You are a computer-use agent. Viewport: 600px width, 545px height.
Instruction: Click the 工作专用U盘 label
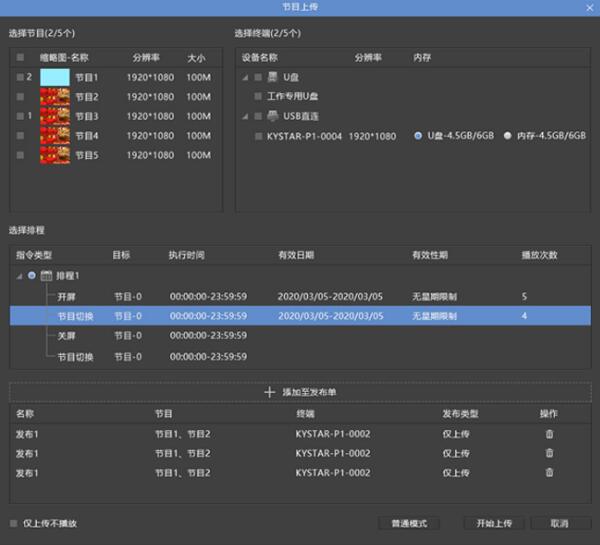pos(292,96)
